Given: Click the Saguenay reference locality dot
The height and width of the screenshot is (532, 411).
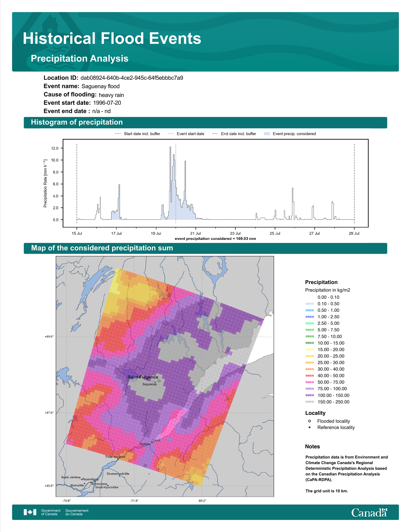Looking at the screenshot, I should click(155, 382).
